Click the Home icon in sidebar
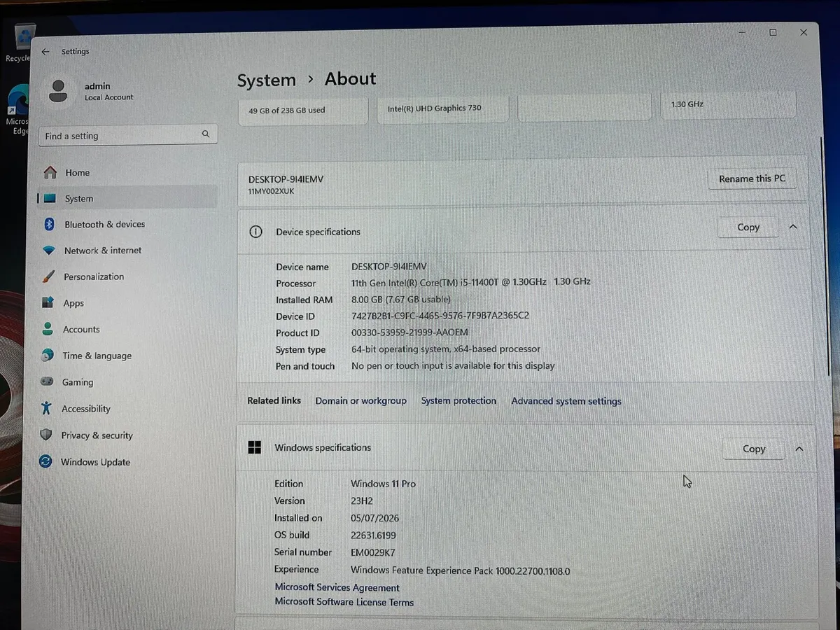The height and width of the screenshot is (630, 840). (x=50, y=172)
